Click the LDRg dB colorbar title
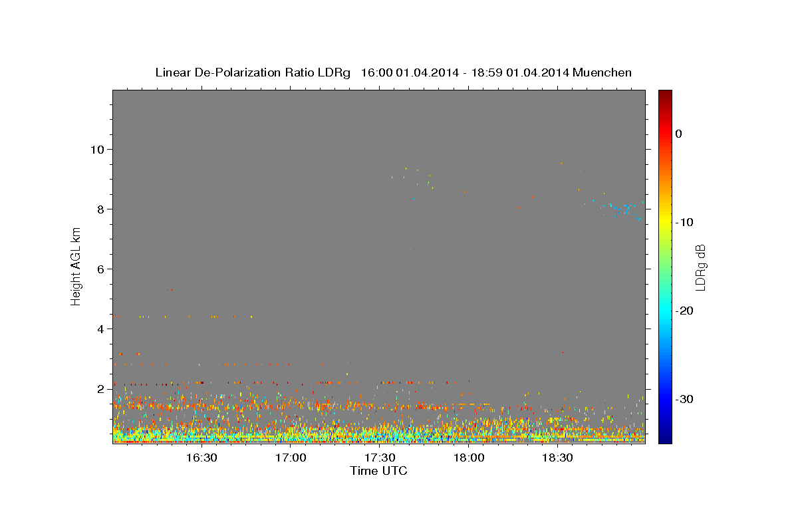Screen dimensions: 798x532 700,267
